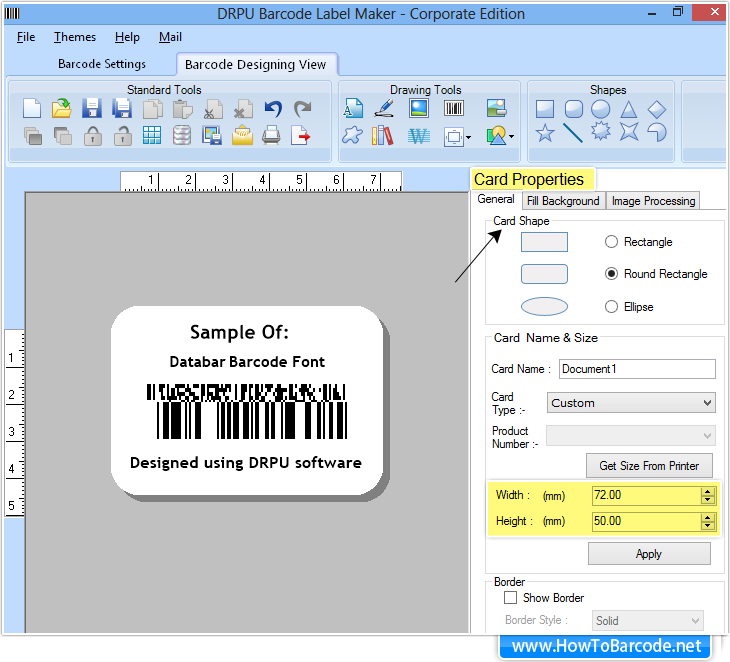
Task: Switch to the Barcode Designing View tab
Action: [256, 64]
